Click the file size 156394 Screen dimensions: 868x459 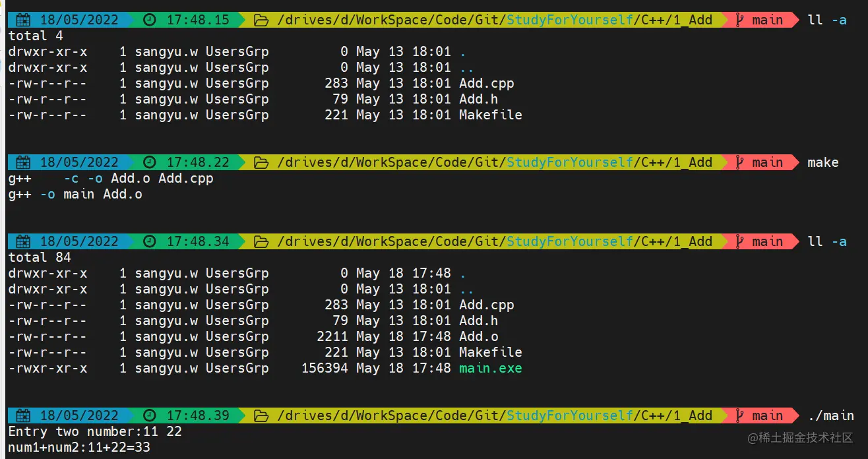[325, 368]
